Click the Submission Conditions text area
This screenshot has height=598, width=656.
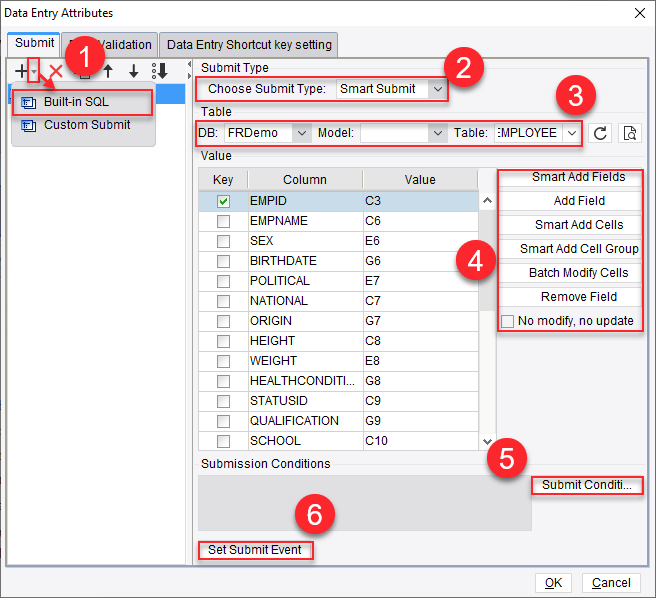click(365, 503)
